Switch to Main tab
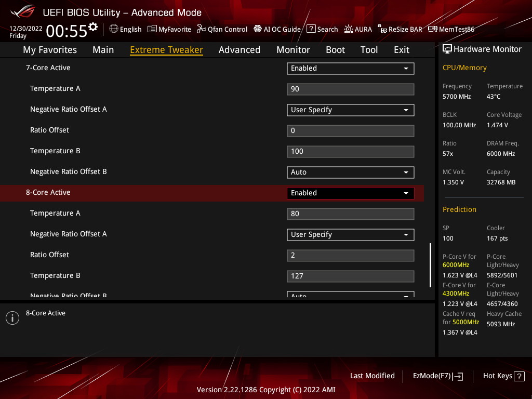This screenshot has height=399, width=532. click(x=103, y=50)
